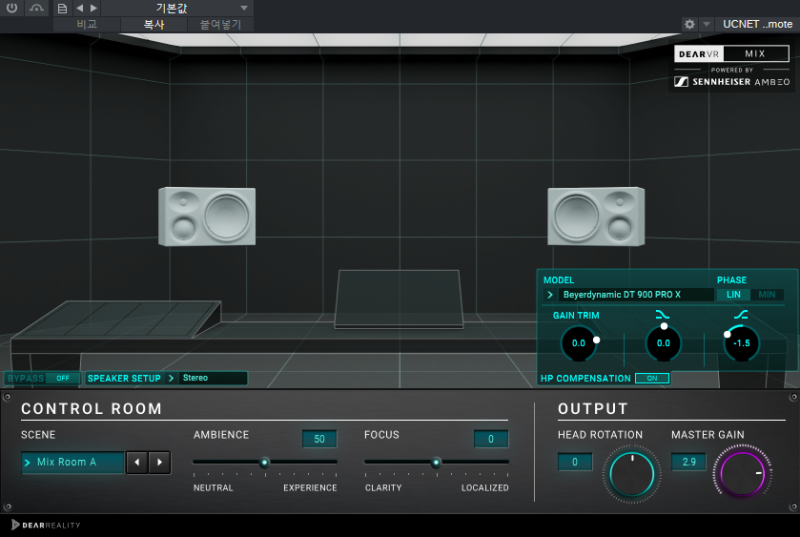Image resolution: width=800 pixels, height=537 pixels.
Task: Click the UCNET ..mote label
Action: tap(757, 24)
